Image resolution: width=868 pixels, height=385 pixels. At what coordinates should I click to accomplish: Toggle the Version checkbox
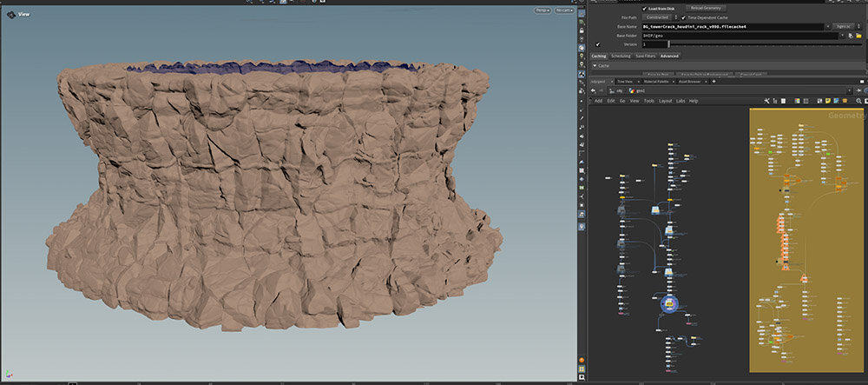598,43
